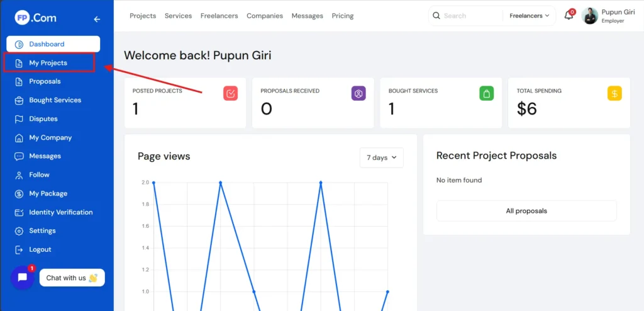Go to Pricing in top navigation
644x311 pixels.
coord(342,16)
